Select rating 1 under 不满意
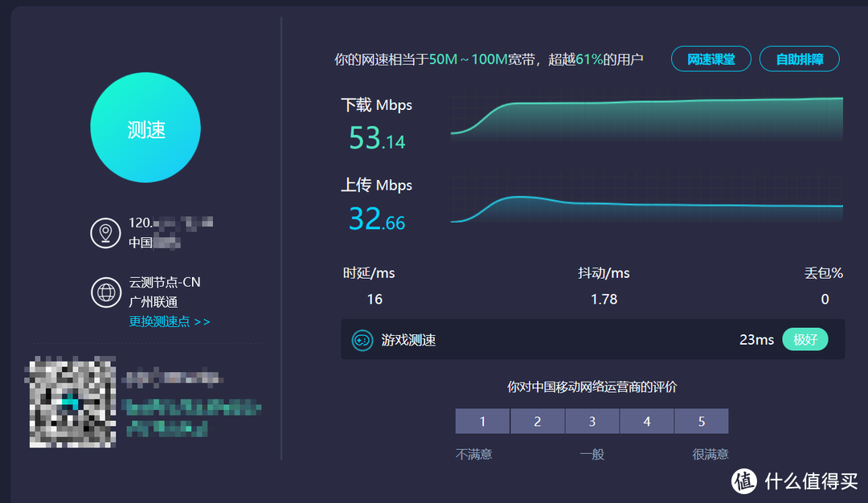 pos(482,420)
